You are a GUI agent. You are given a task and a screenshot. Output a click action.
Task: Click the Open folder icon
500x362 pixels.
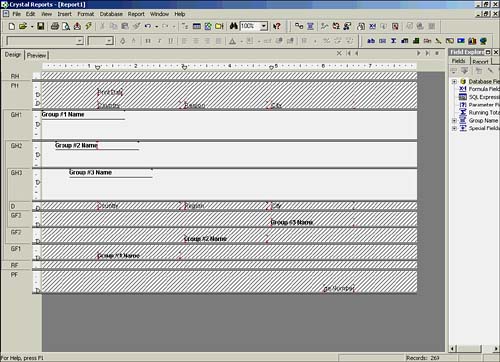[23, 26]
